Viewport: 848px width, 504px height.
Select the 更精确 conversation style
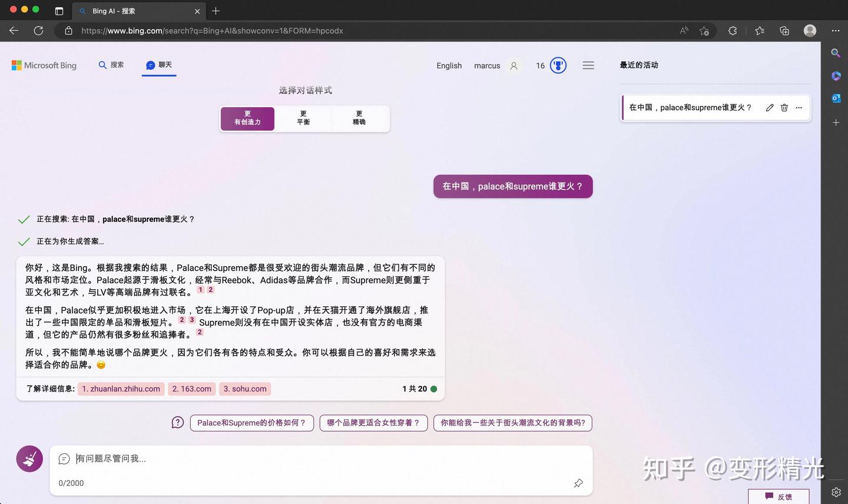point(359,118)
